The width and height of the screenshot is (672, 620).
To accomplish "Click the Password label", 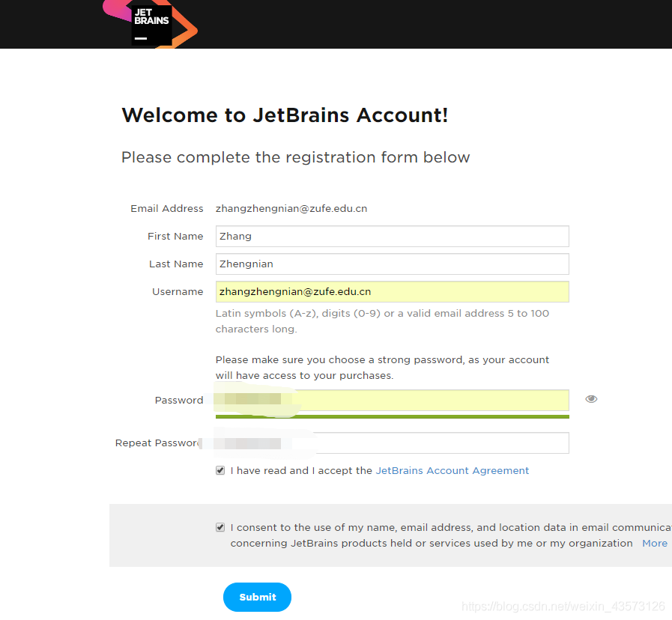I will (179, 401).
